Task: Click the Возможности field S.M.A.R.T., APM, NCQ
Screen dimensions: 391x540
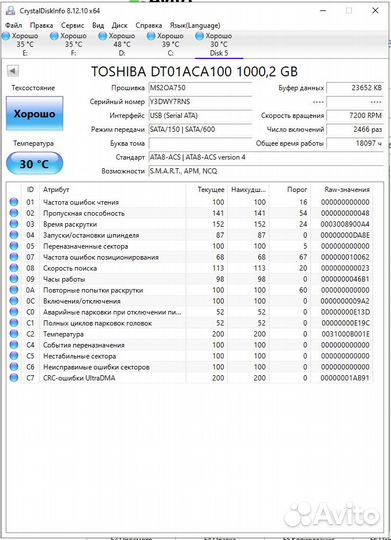Action: coord(266,171)
